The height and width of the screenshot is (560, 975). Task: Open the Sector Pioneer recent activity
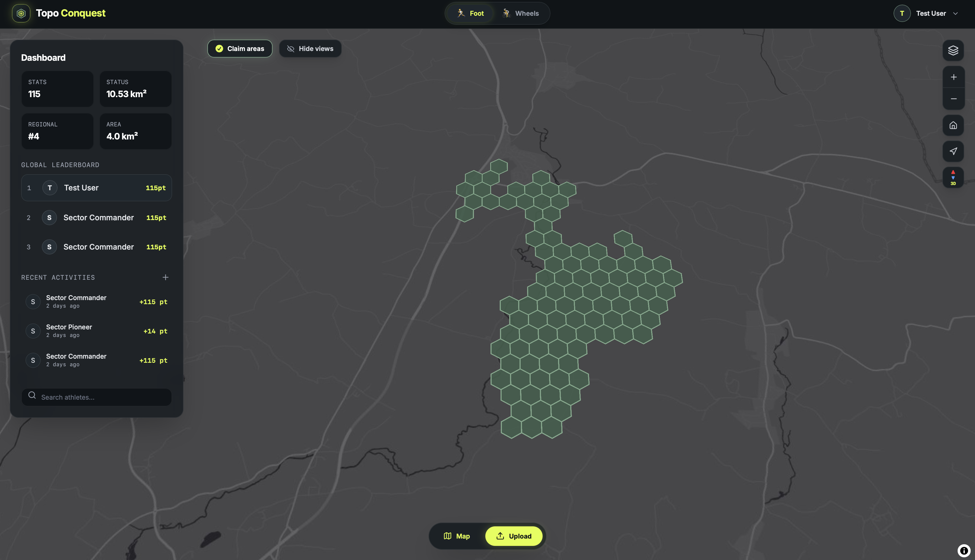pyautogui.click(x=97, y=331)
